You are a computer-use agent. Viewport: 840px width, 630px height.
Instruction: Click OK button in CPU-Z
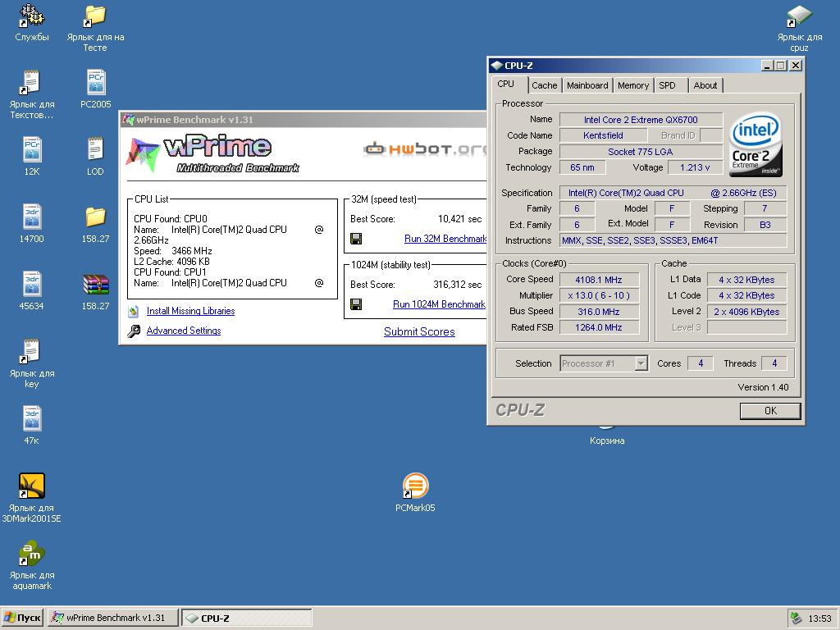click(769, 411)
